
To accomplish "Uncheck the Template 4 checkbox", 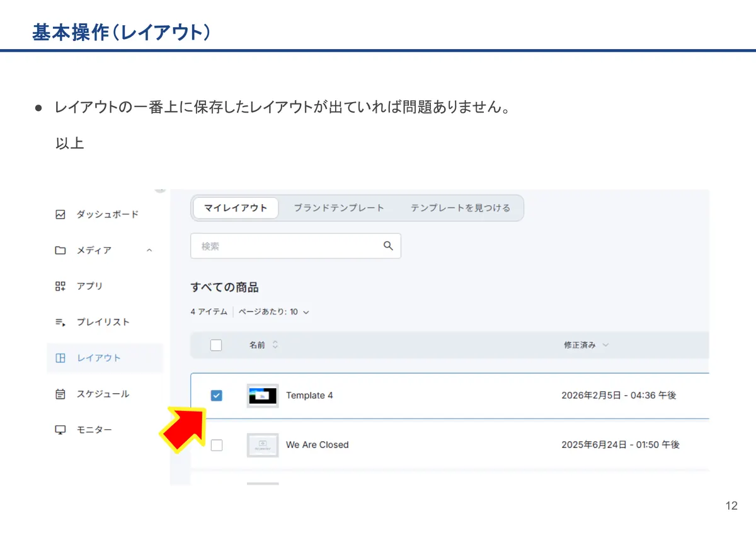I will pyautogui.click(x=216, y=395).
